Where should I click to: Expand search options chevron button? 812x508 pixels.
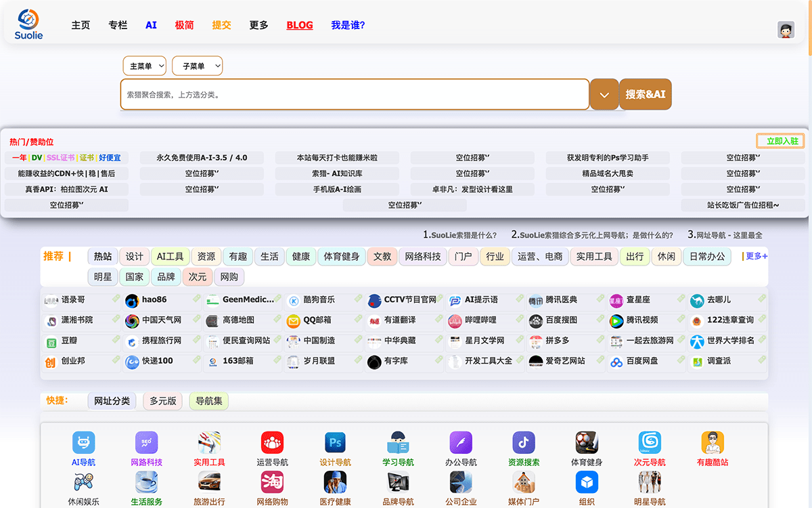pyautogui.click(x=604, y=94)
